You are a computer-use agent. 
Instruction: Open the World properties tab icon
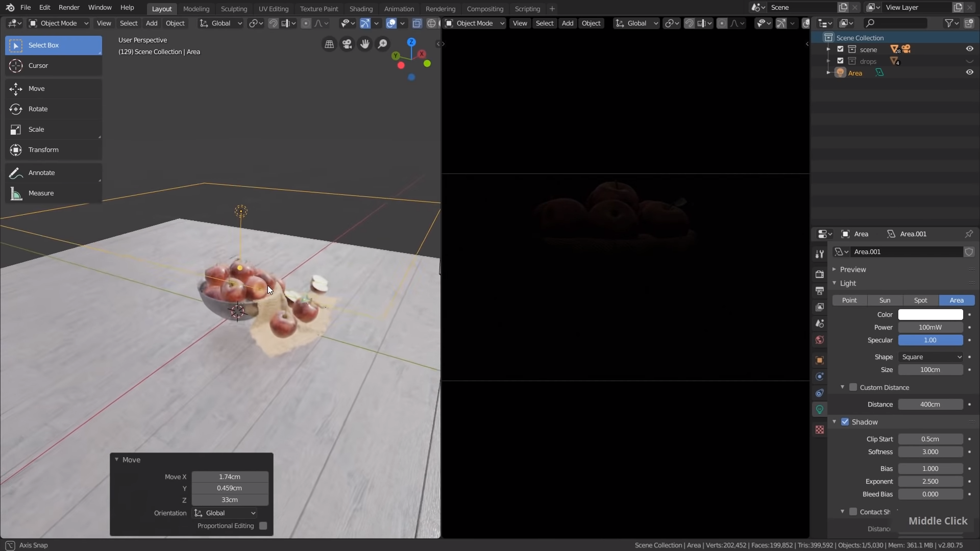(820, 340)
